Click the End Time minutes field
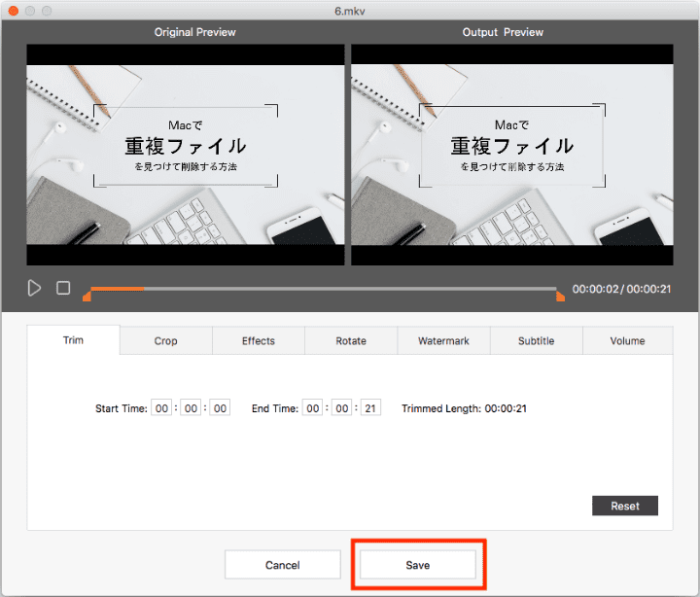 pyautogui.click(x=340, y=408)
